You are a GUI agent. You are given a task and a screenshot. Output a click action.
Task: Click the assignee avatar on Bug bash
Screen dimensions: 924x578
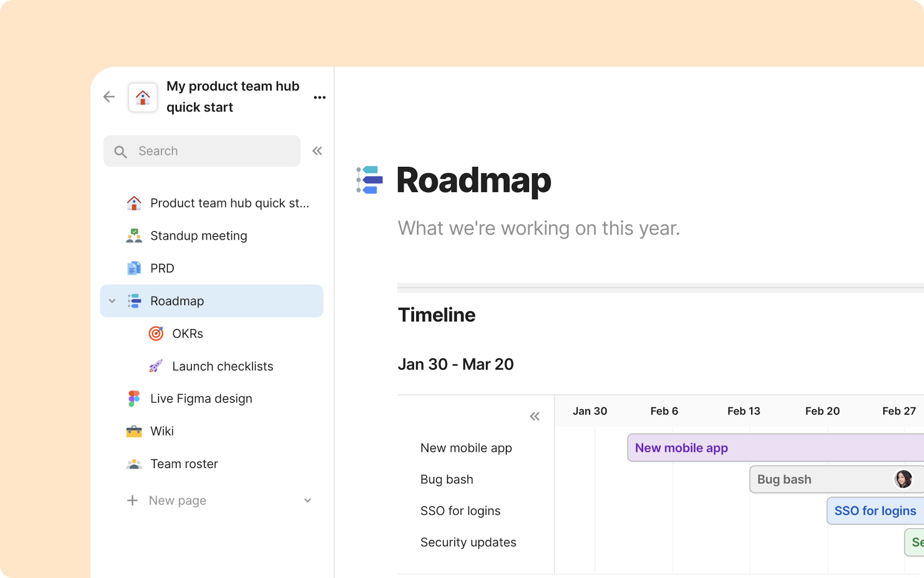(x=903, y=479)
